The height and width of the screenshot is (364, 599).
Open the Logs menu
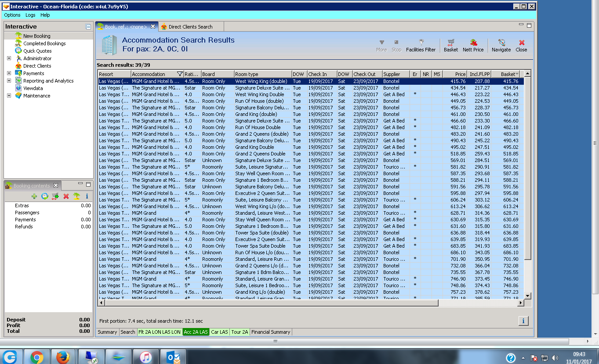coord(30,15)
